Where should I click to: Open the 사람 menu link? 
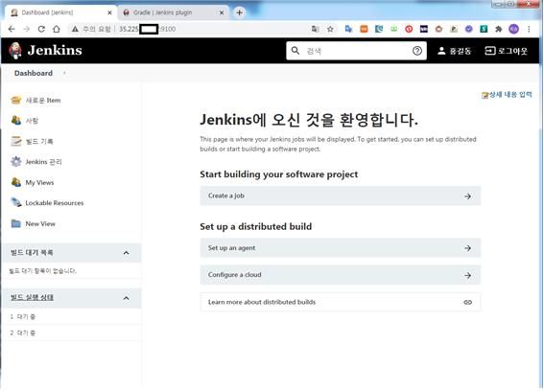[32, 121]
